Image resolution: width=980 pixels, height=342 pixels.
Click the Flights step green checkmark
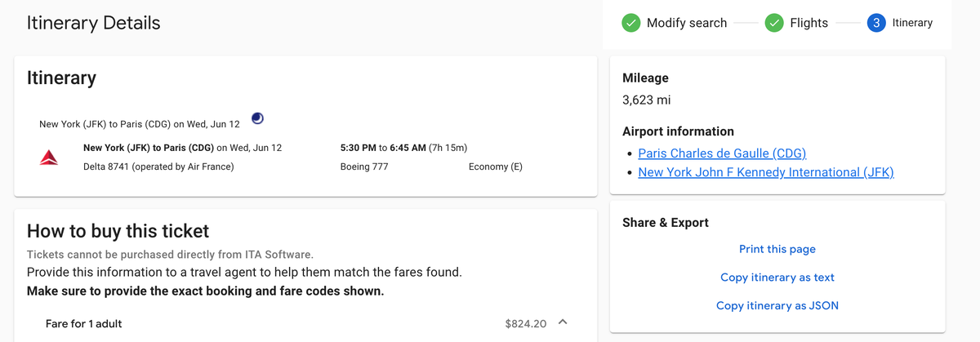[x=774, y=23]
